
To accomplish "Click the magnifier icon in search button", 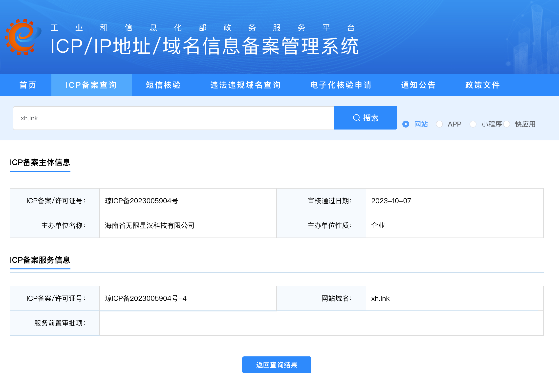I will pos(356,118).
